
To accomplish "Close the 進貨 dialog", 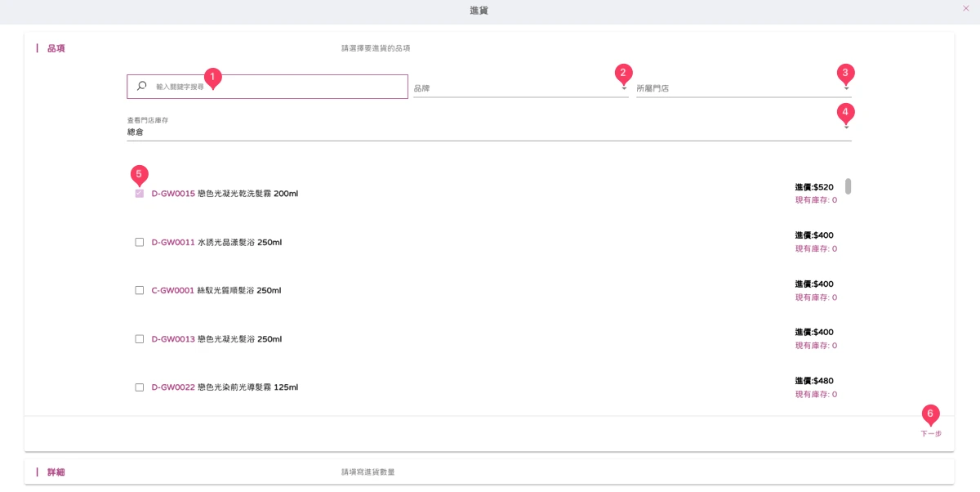I will [x=966, y=8].
